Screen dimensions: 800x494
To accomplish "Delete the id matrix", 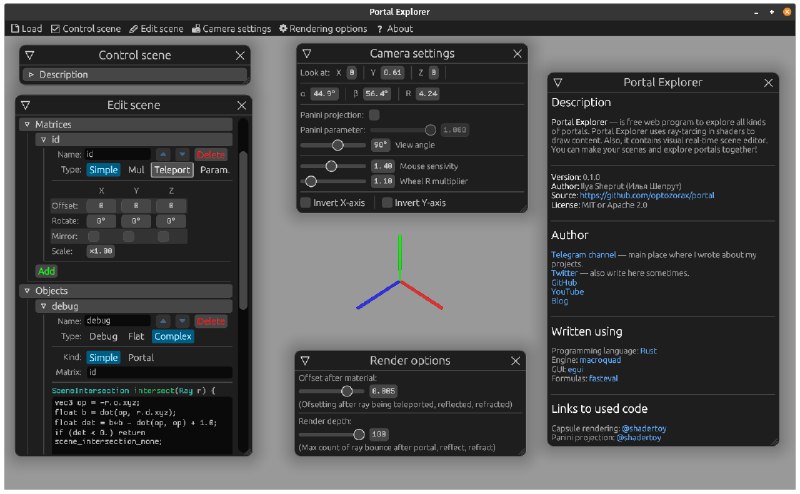I will click(211, 154).
